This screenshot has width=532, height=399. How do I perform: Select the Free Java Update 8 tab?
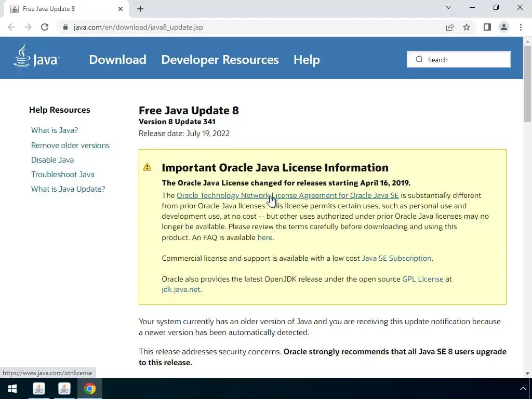click(66, 9)
